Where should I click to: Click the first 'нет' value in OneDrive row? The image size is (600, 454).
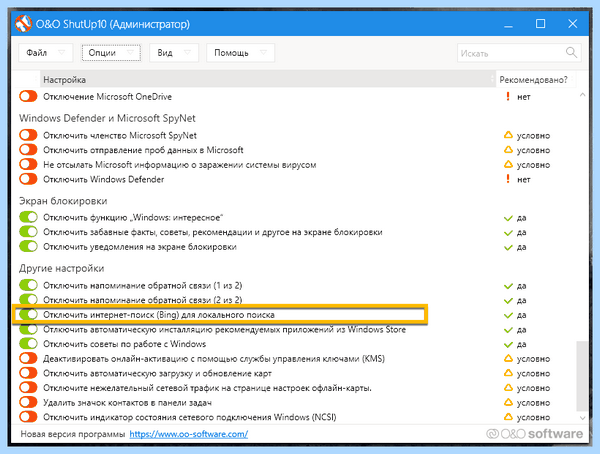523,97
